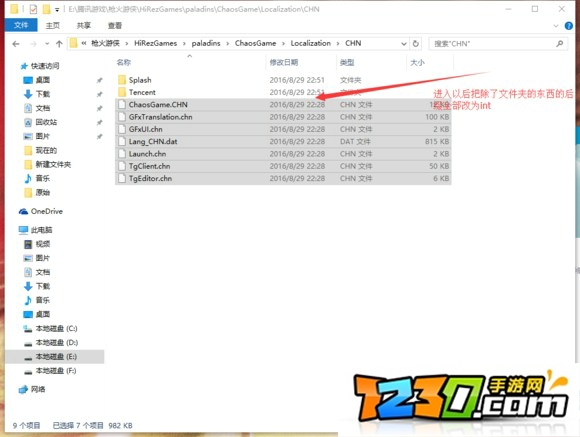Switch to the 共享 ribbon tab
The width and height of the screenshot is (580, 437).
pos(84,26)
